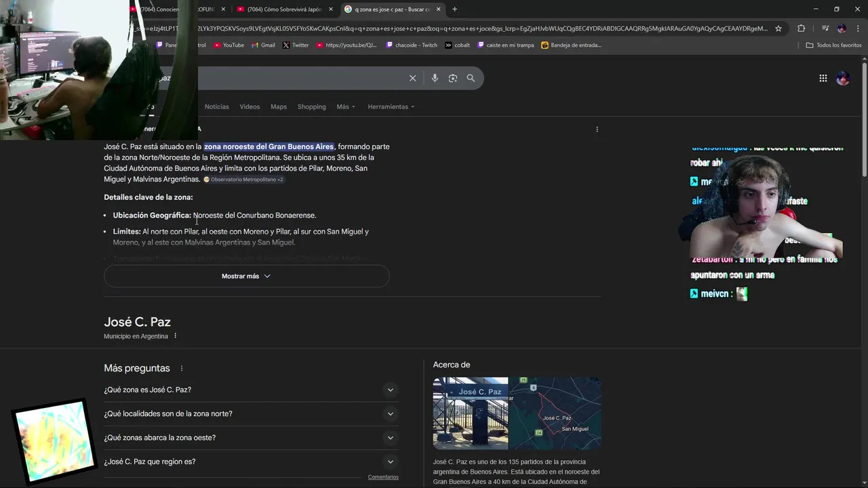Click the Comentarios feedback link
Viewport: 868px width, 488px height.
tap(383, 477)
